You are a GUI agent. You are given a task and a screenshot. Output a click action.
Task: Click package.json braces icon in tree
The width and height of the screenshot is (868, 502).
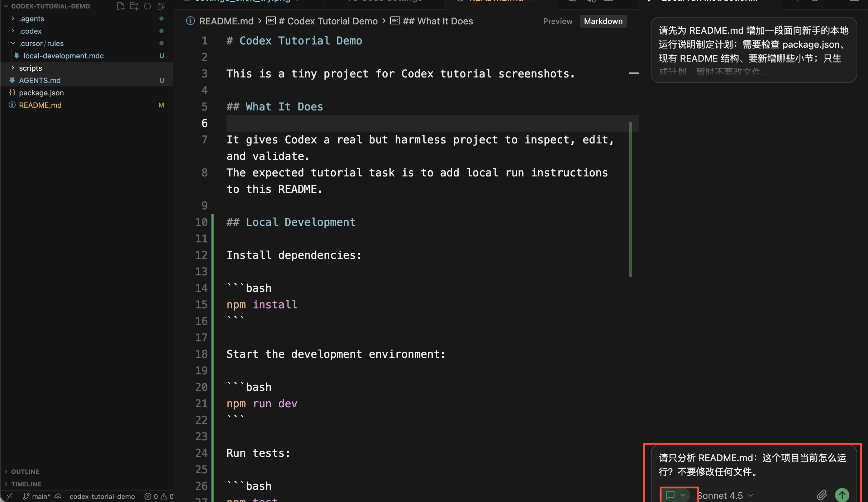[x=12, y=93]
